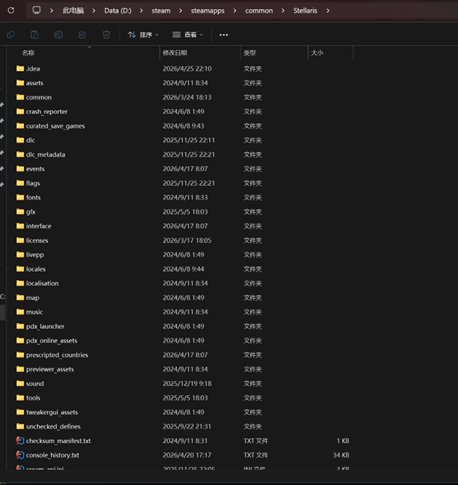Select the checksum_manifest.txt file icon
The height and width of the screenshot is (485, 458).
pyautogui.click(x=20, y=441)
